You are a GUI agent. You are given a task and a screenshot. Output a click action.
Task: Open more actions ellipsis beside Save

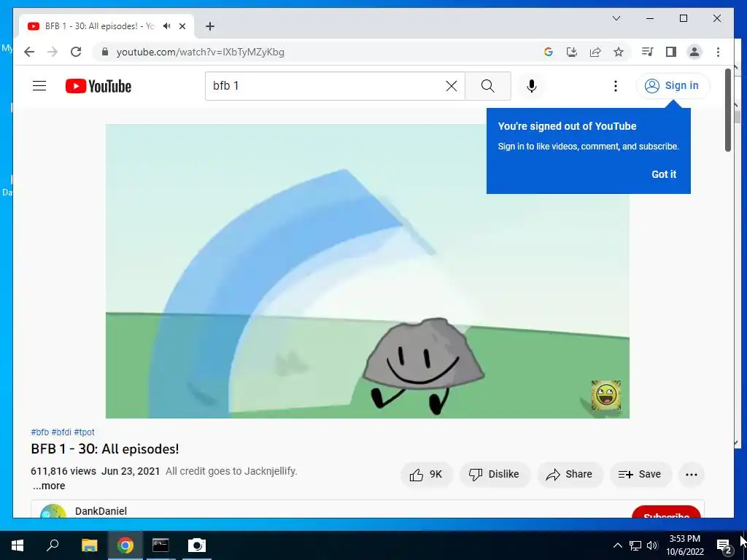(x=692, y=474)
